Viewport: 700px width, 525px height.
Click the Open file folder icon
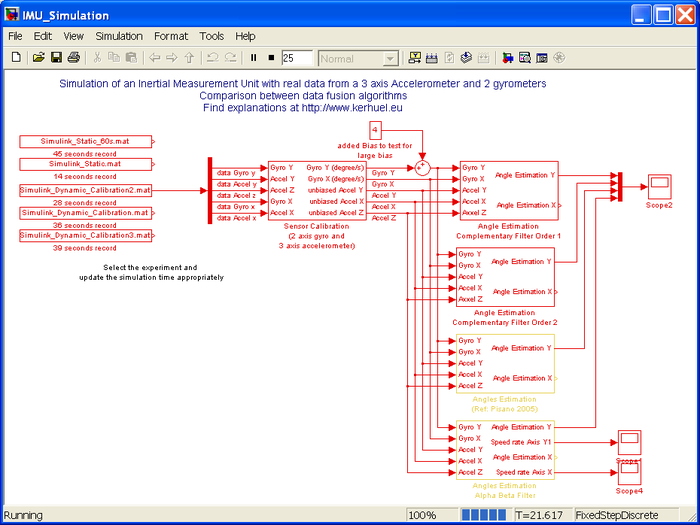[x=38, y=58]
